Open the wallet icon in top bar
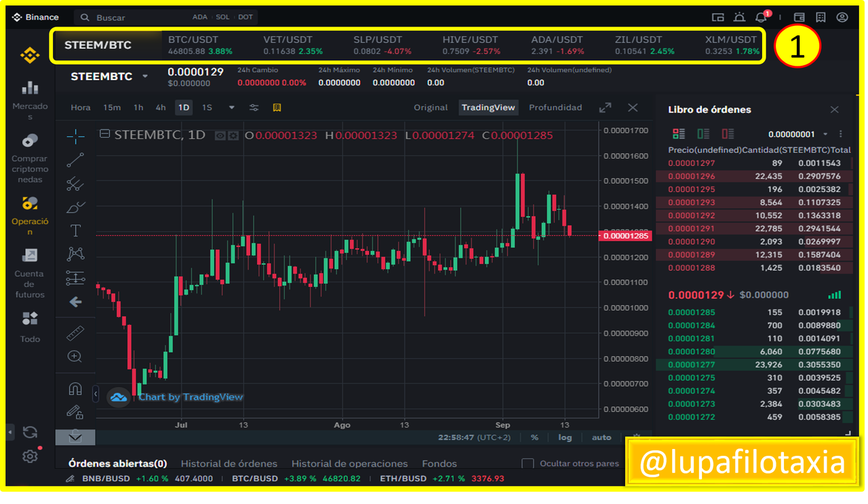This screenshot has width=868, height=504. (x=800, y=18)
